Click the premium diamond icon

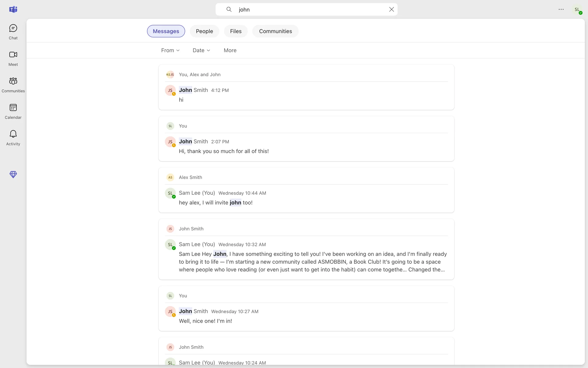coord(13,174)
